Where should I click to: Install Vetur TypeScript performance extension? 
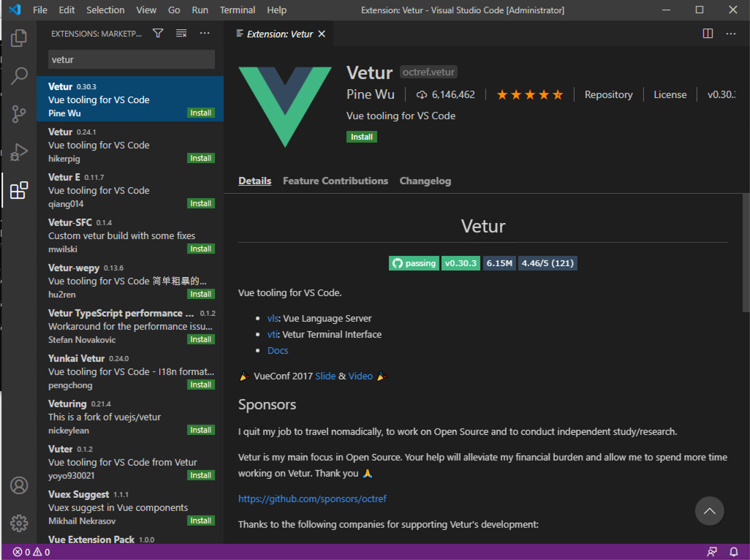[201, 339]
